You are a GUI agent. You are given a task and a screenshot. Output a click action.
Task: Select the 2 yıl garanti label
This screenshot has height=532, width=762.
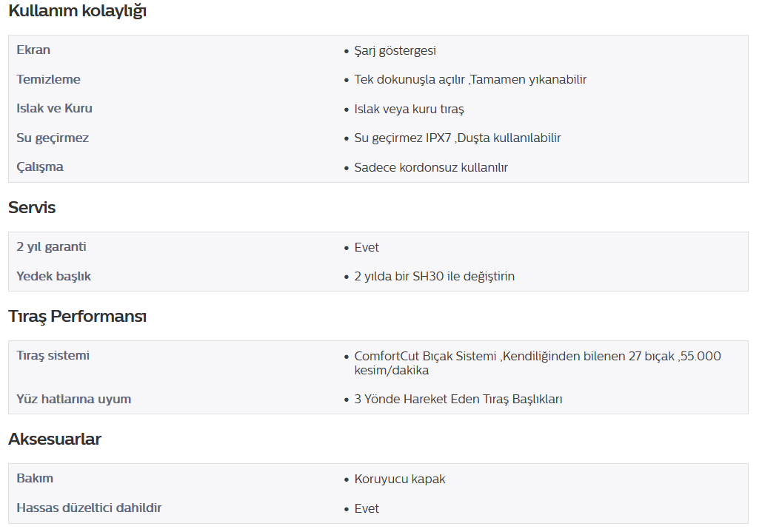[x=52, y=247]
